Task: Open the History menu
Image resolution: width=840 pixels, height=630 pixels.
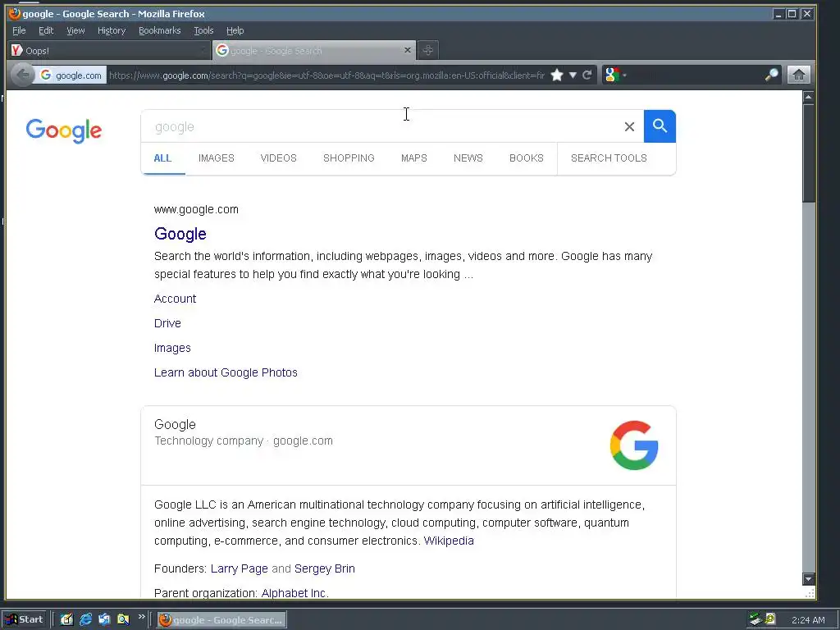Action: tap(112, 30)
